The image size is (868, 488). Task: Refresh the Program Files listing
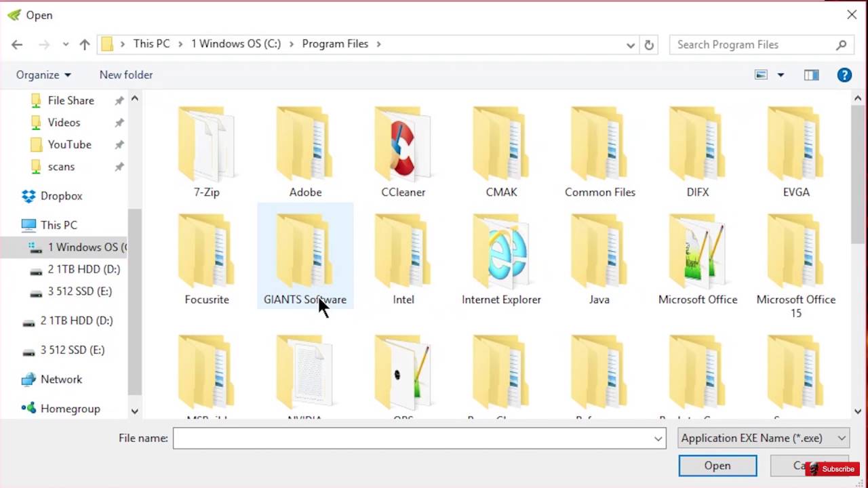(649, 45)
